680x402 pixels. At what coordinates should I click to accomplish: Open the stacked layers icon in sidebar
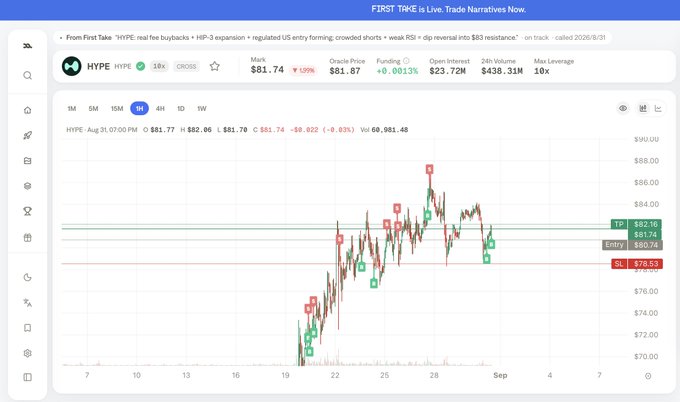tap(27, 186)
